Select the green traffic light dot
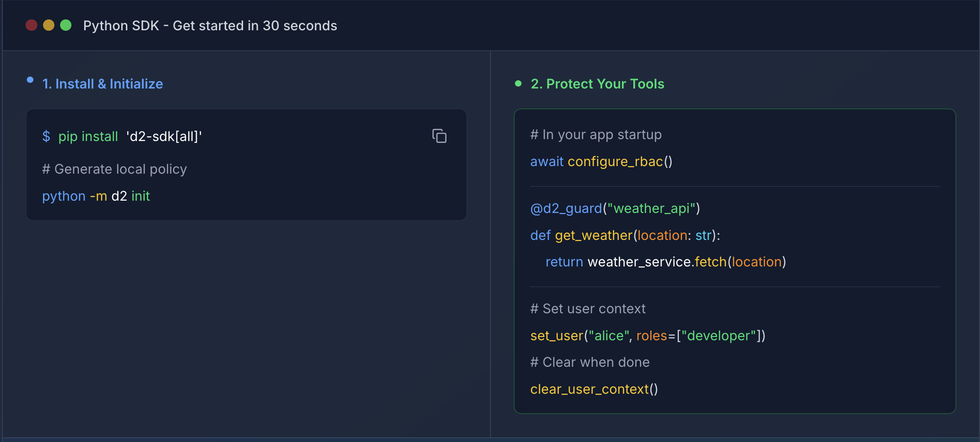This screenshot has height=442, width=980. coord(65,25)
